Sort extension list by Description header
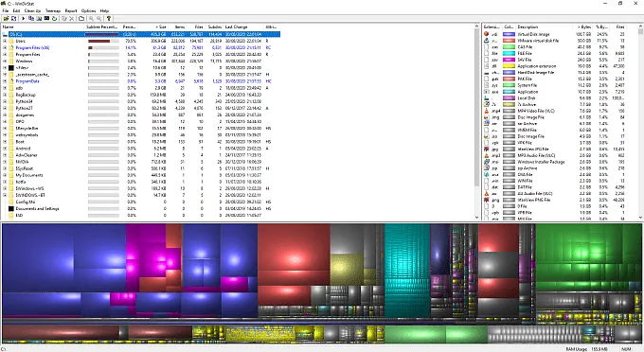Image resolution: width=644 pixels, height=352 pixels. tap(544, 26)
